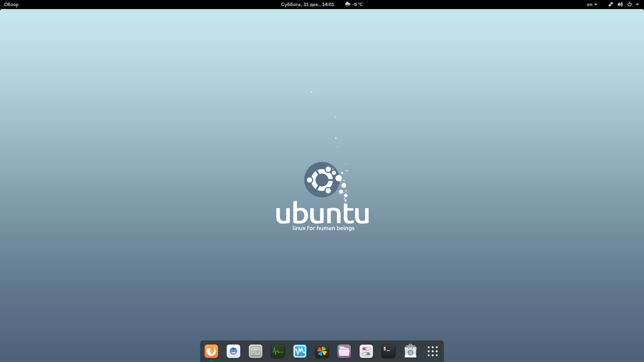The width and height of the screenshot is (644, 362).
Task: Click the ubuntu logo on the wallpaper
Action: [x=322, y=180]
